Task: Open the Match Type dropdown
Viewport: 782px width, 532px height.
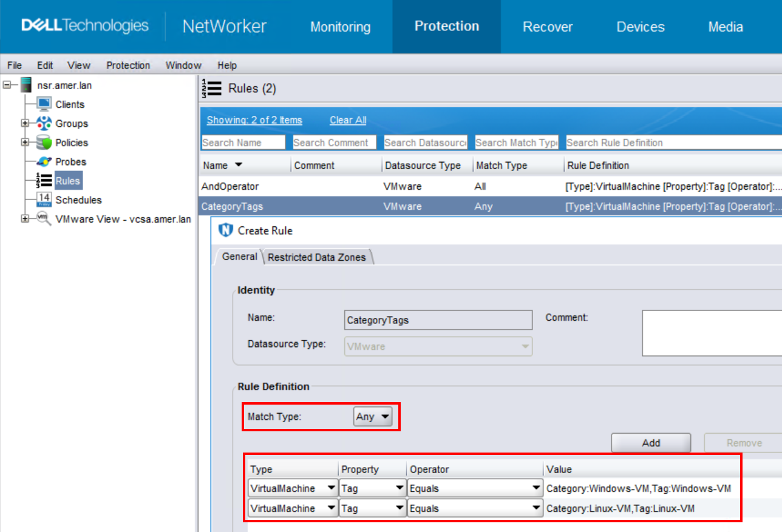Action: pyautogui.click(x=373, y=417)
